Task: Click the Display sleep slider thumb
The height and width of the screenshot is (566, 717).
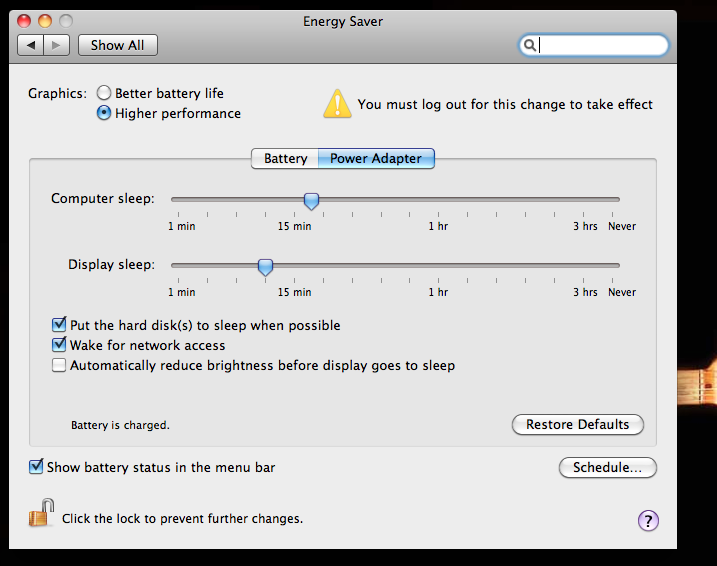Action: tap(265, 267)
